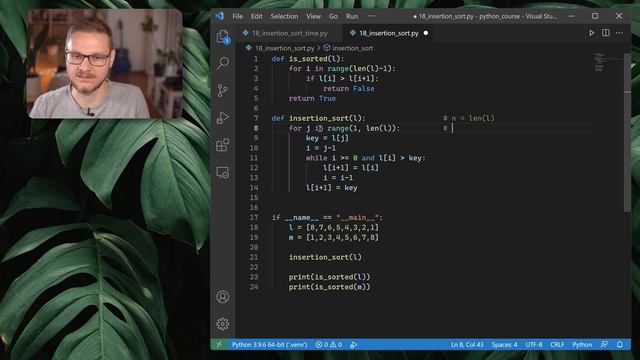Click line number 11 in gutter
The width and height of the screenshot is (640, 360).
(x=253, y=158)
